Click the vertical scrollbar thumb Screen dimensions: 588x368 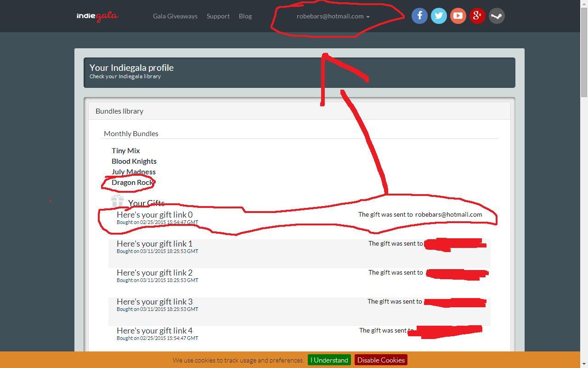(x=584, y=52)
